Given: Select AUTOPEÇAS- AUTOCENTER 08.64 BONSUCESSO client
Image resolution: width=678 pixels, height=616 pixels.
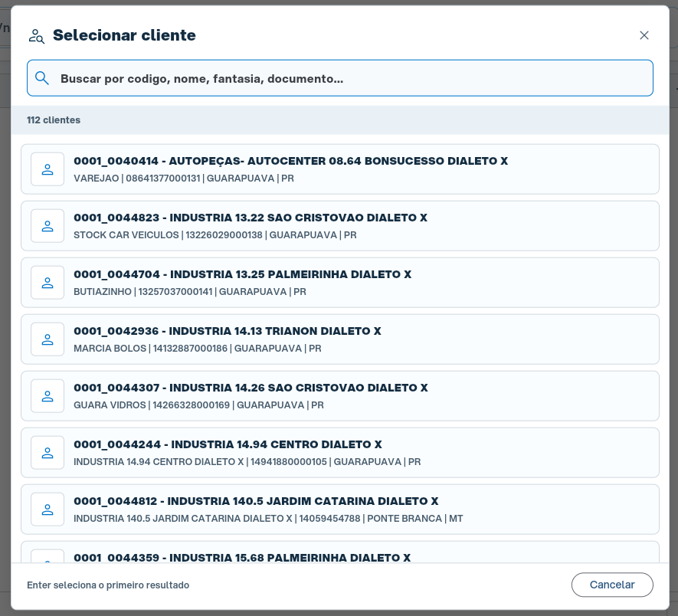Looking at the screenshot, I should pos(340,169).
